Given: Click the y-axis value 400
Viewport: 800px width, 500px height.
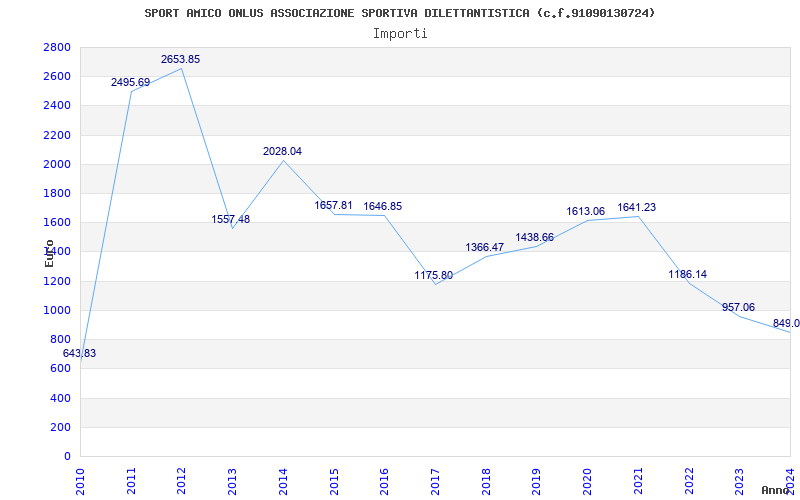Looking at the screenshot, I should 61,398.
